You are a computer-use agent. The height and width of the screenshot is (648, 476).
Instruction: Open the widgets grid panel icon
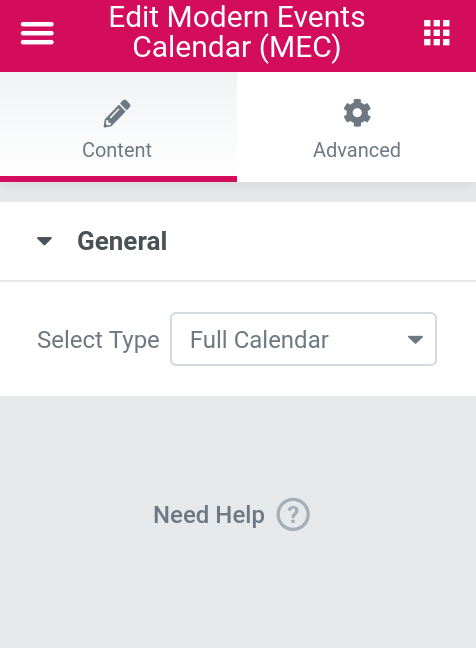coord(437,33)
